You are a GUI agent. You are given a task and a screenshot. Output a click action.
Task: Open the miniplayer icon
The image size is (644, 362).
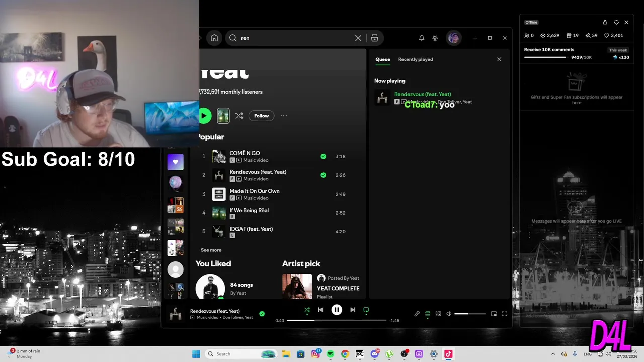pos(494,314)
